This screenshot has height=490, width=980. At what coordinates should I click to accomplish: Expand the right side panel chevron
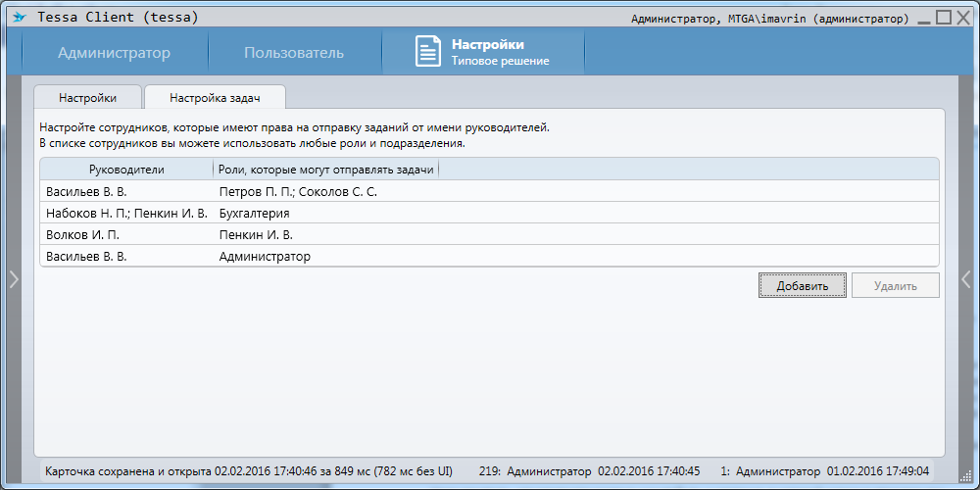[966, 279]
